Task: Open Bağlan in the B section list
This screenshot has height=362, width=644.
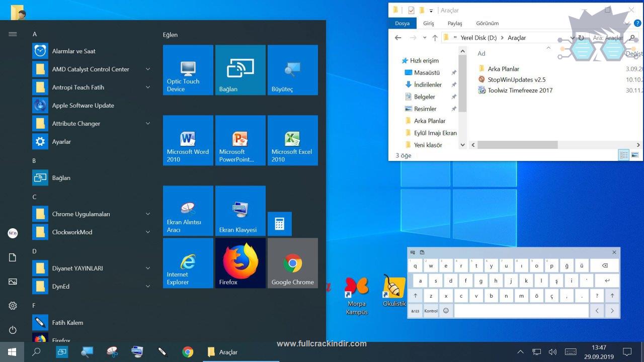Action: pyautogui.click(x=92, y=177)
